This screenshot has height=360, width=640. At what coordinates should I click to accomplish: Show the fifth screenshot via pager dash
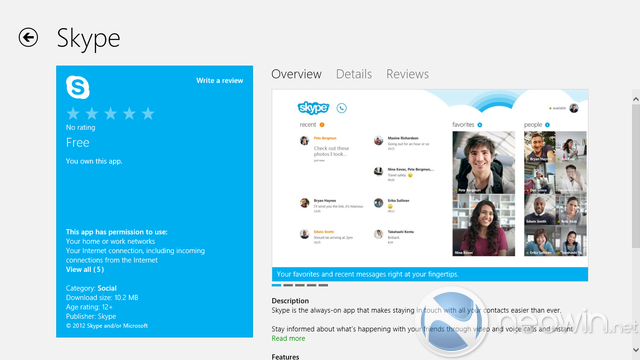pyautogui.click(x=323, y=285)
